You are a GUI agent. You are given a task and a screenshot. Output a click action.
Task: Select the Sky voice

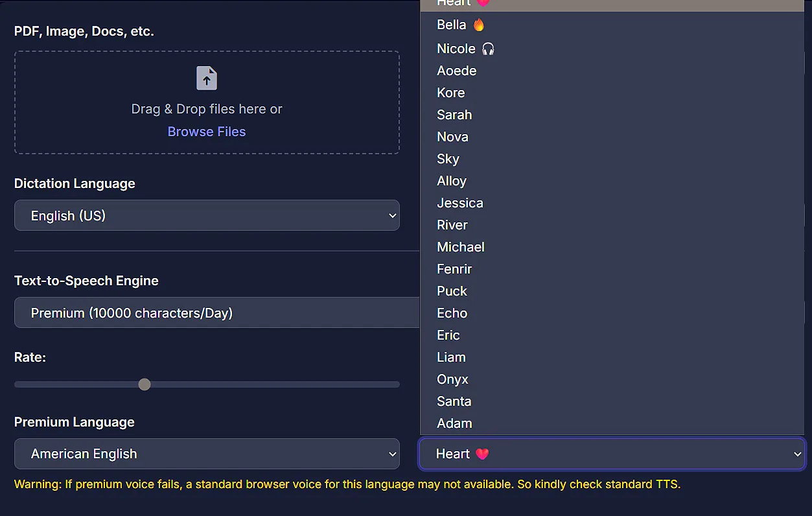(x=448, y=159)
